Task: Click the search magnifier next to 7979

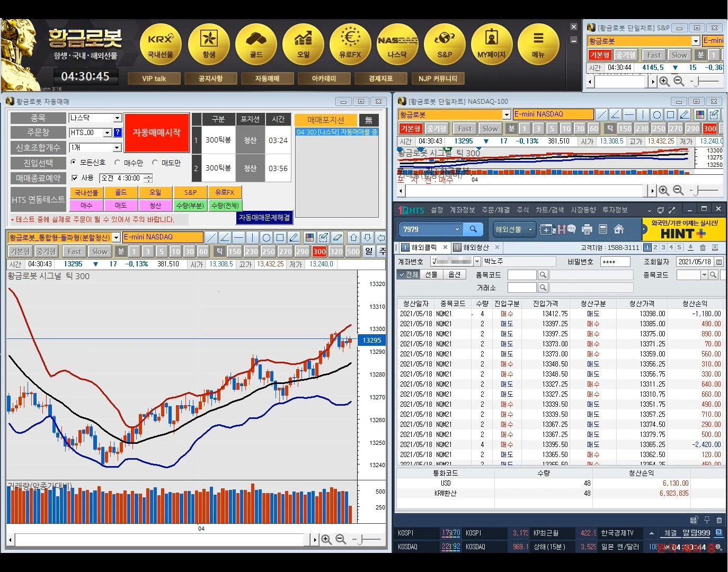Action: pos(473,229)
